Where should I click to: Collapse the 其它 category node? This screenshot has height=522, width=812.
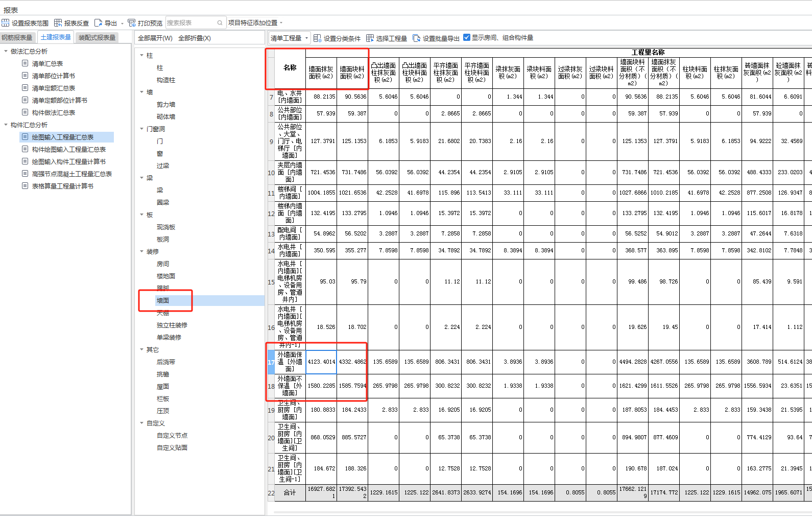click(x=142, y=349)
